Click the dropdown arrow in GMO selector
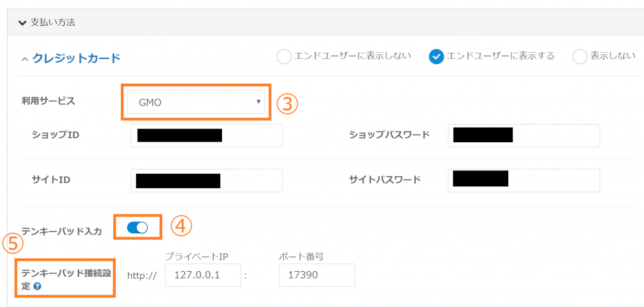The height and width of the screenshot is (307, 644). click(258, 101)
